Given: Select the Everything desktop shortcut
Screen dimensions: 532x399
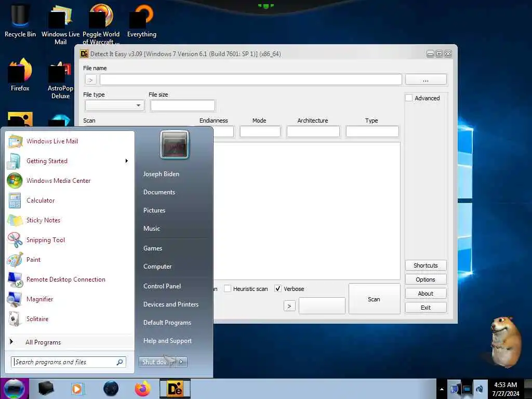Looking at the screenshot, I should [142, 20].
